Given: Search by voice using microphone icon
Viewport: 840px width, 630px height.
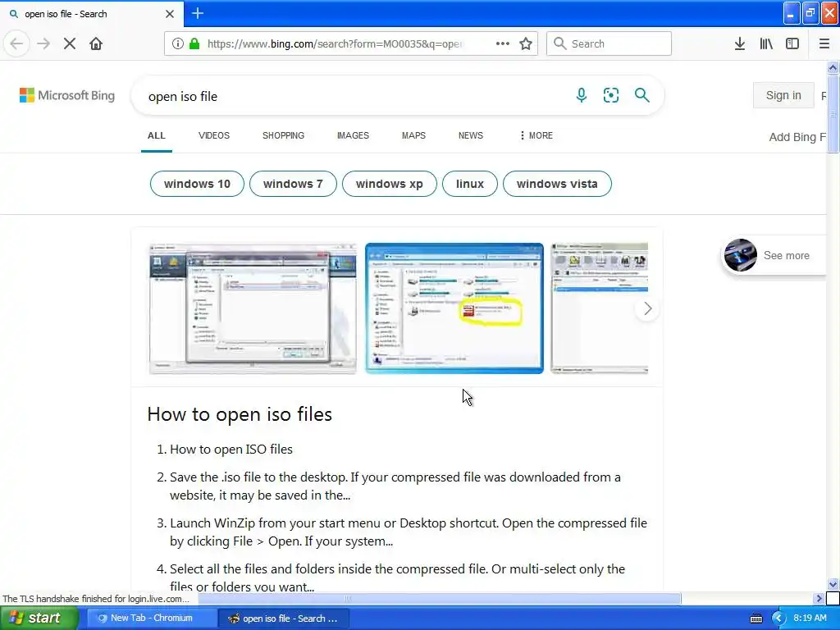Looking at the screenshot, I should tap(582, 95).
